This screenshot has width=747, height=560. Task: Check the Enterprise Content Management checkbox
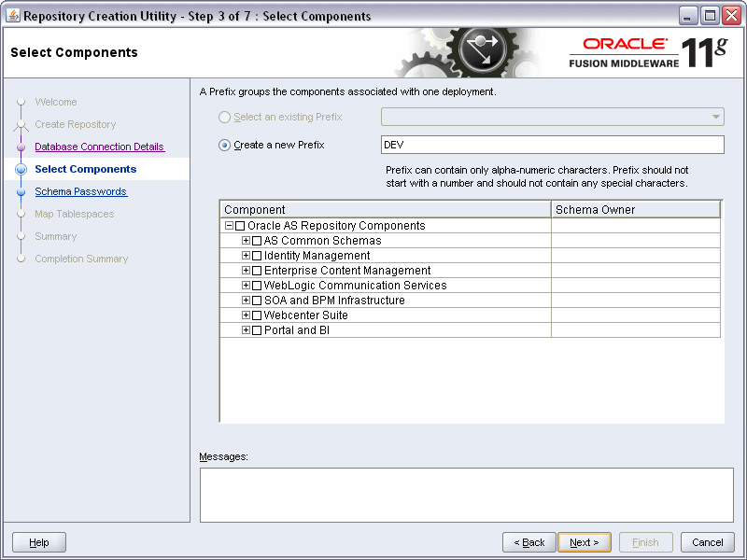[x=256, y=271]
